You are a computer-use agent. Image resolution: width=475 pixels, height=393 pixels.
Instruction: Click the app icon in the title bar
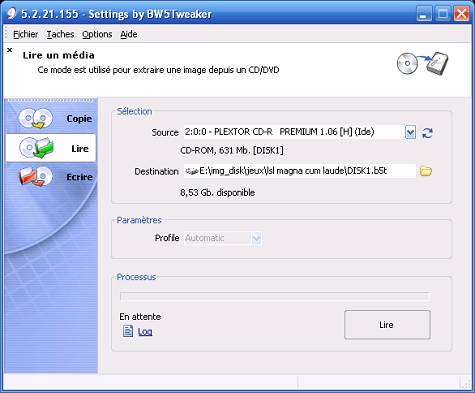(x=12, y=14)
